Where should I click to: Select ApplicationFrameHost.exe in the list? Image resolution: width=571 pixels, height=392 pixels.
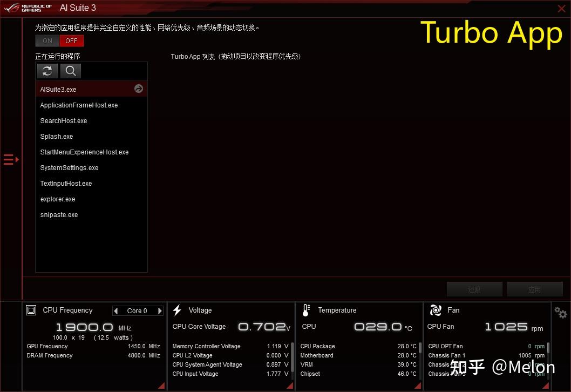[91, 105]
